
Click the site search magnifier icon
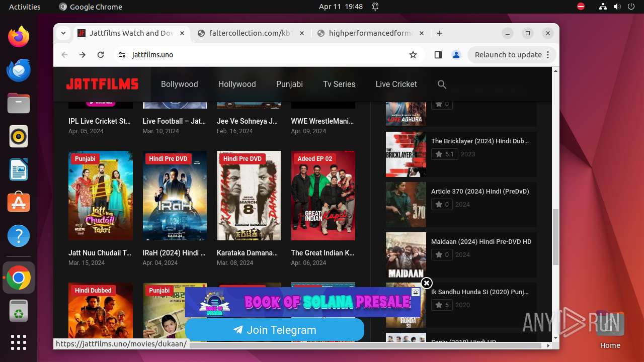click(442, 84)
